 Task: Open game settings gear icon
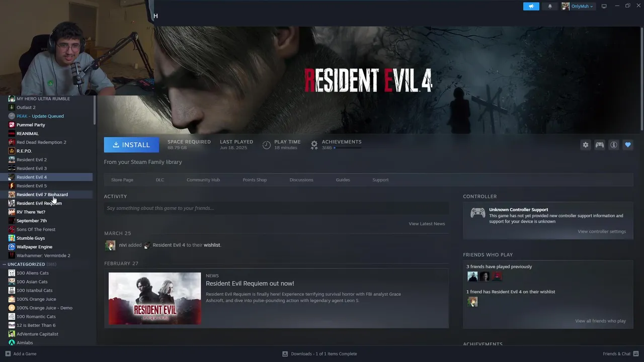click(585, 145)
